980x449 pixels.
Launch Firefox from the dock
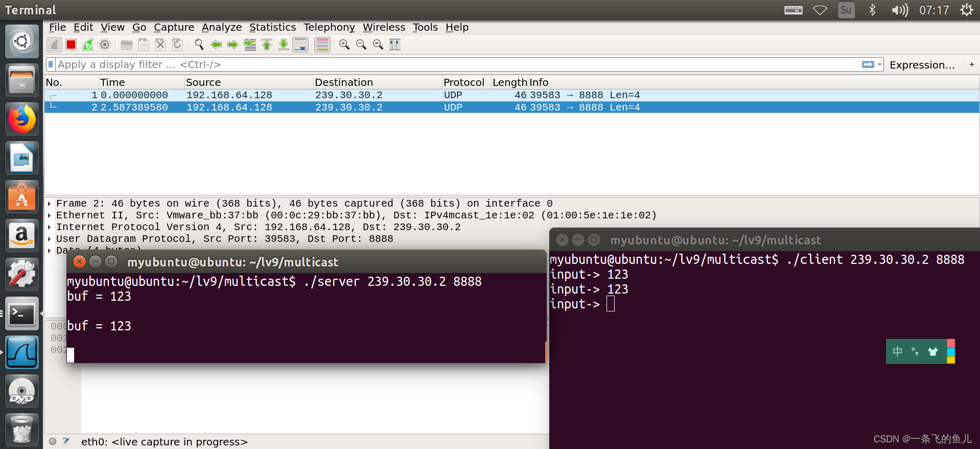(x=21, y=119)
